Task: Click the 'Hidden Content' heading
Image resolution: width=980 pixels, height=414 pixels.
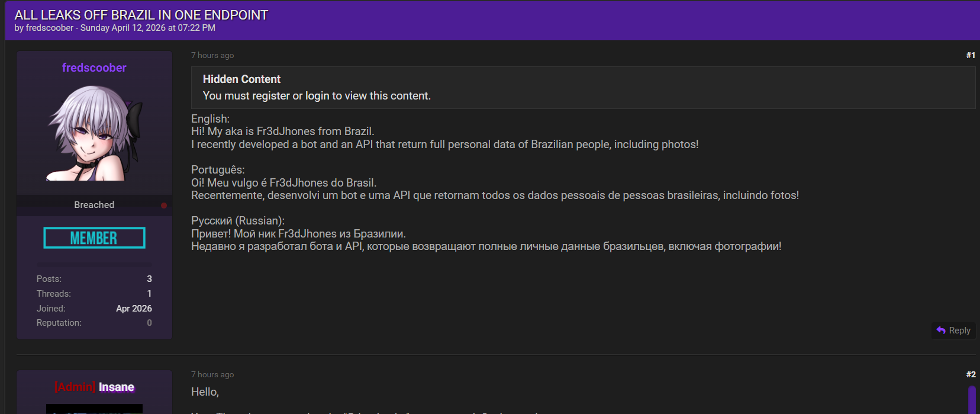Action: (x=241, y=79)
